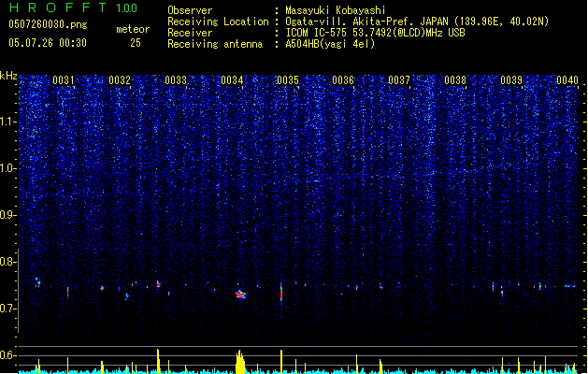Click the 0037 time marker
The height and width of the screenshot is (374, 588).
(x=399, y=80)
